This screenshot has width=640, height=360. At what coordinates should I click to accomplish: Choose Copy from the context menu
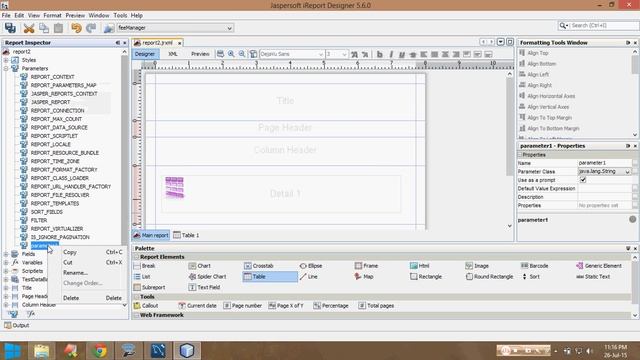(x=92, y=252)
